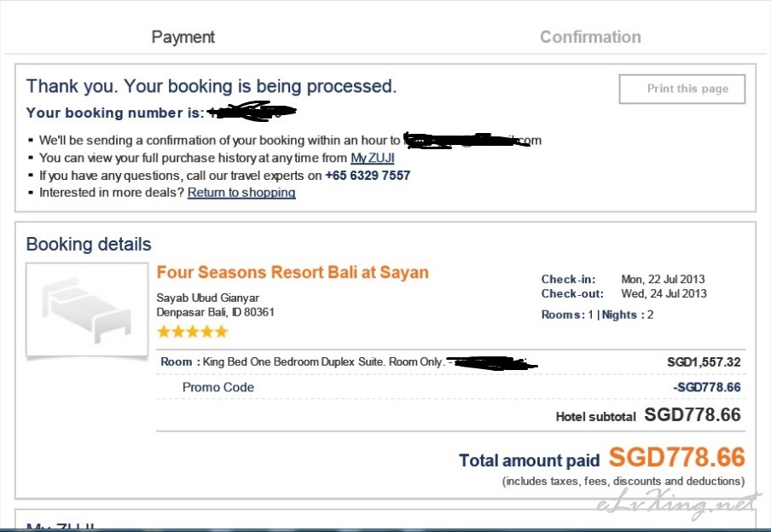Click the room price SGD1,557.32
Viewport: 771px width, 532px height.
704,362
